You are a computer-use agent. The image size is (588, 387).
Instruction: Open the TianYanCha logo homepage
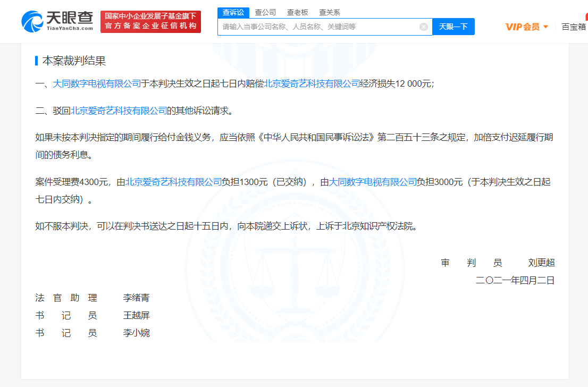click(57, 21)
